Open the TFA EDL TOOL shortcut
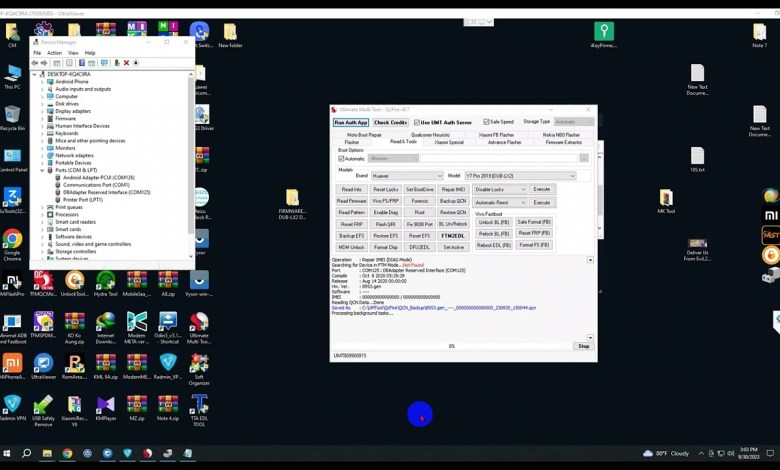Image resolution: width=780 pixels, height=470 pixels. point(199,404)
